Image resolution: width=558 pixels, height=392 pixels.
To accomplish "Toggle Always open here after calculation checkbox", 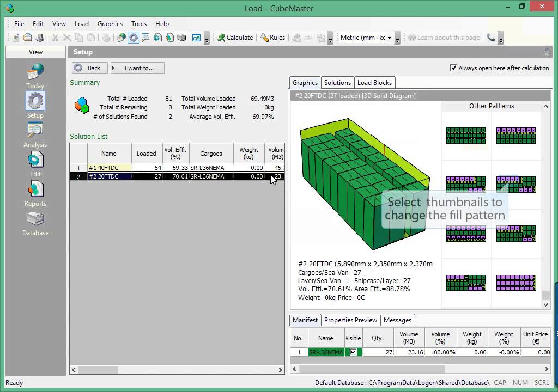I will point(453,68).
